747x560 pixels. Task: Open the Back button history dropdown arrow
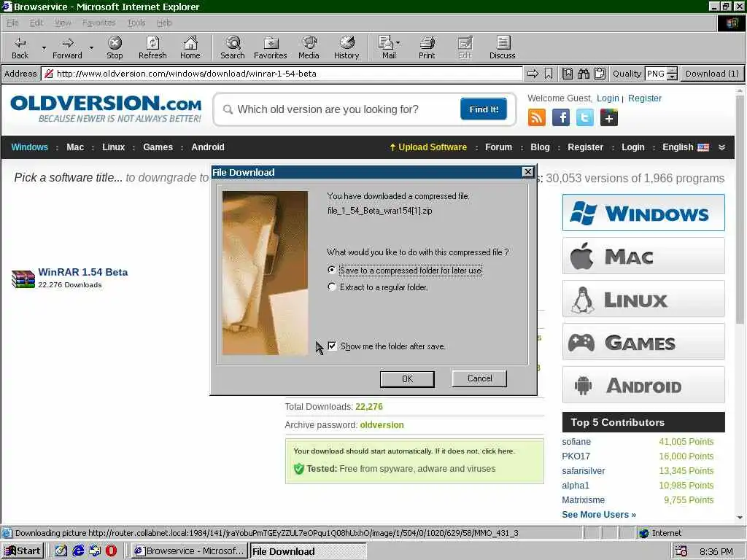pos(44,47)
